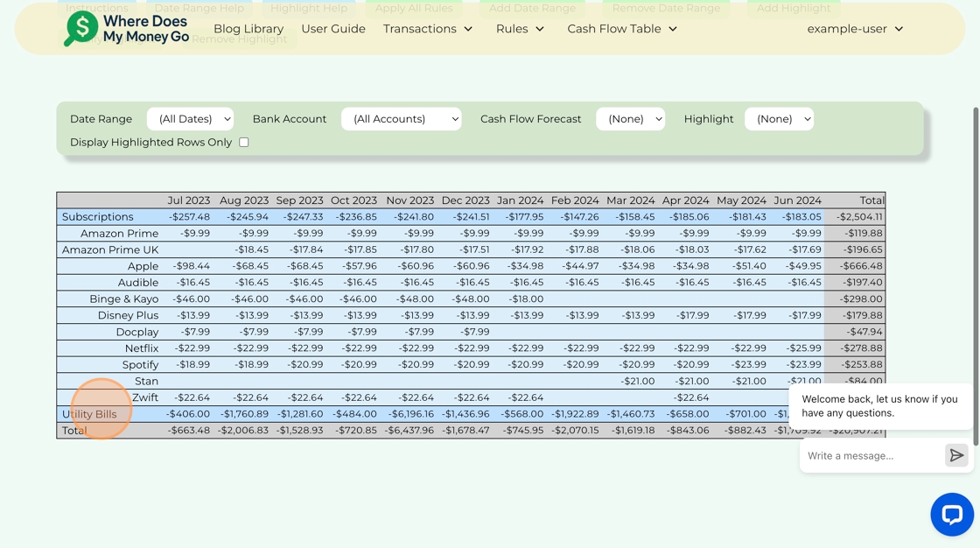Viewport: 980px width, 548px height.
Task: Select the Spotify row label
Action: click(140, 365)
